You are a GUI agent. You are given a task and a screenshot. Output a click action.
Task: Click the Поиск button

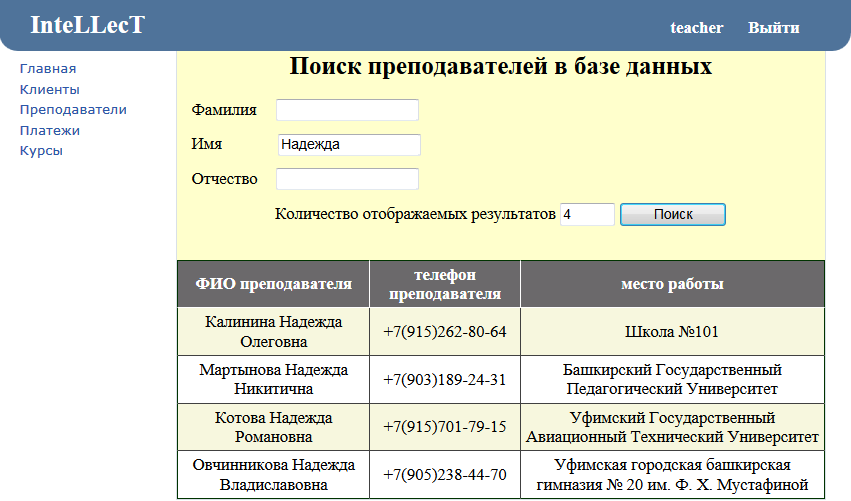point(673,214)
